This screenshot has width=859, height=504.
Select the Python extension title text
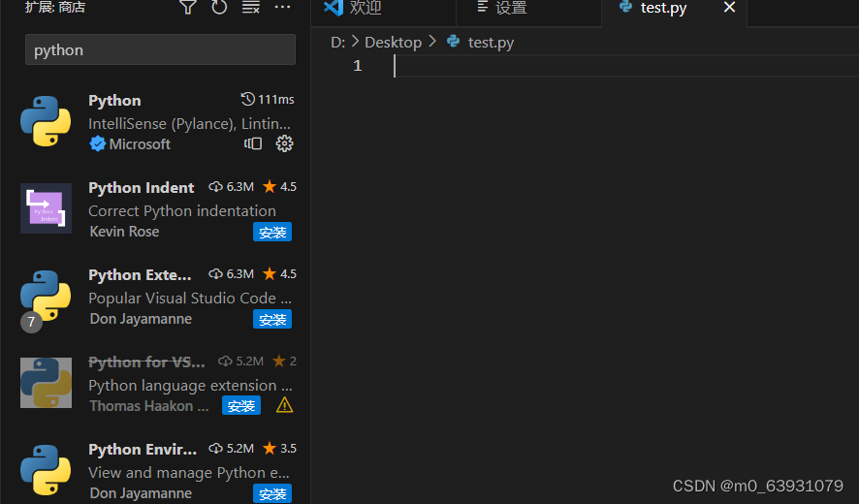pyautogui.click(x=114, y=100)
